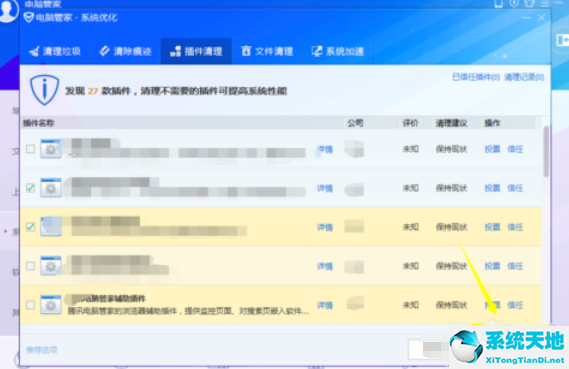The height and width of the screenshot is (369, 569).
Task: Click the 腾讯电脑管家的浏览器辅助插件 description text
Action: 188,311
